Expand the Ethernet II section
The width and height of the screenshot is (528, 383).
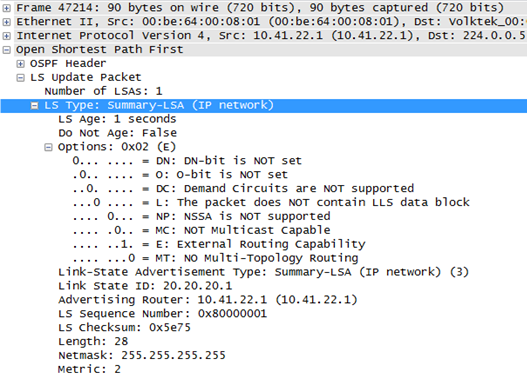[6, 22]
